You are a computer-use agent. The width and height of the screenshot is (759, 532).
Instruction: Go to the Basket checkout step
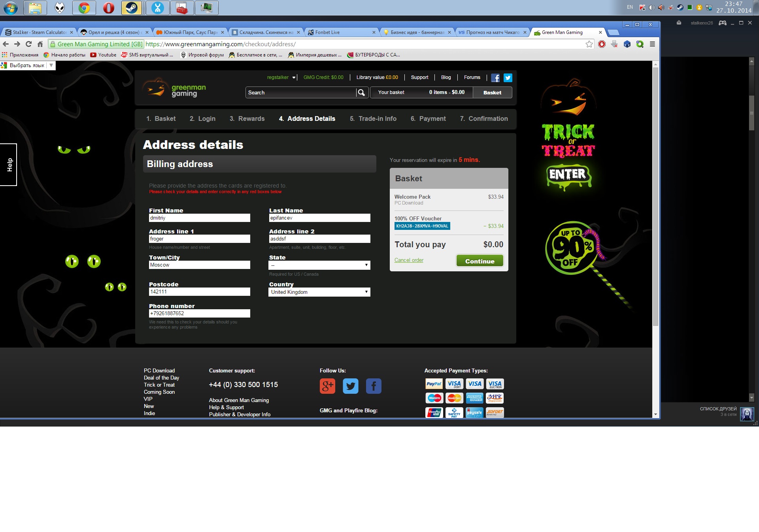(x=161, y=118)
